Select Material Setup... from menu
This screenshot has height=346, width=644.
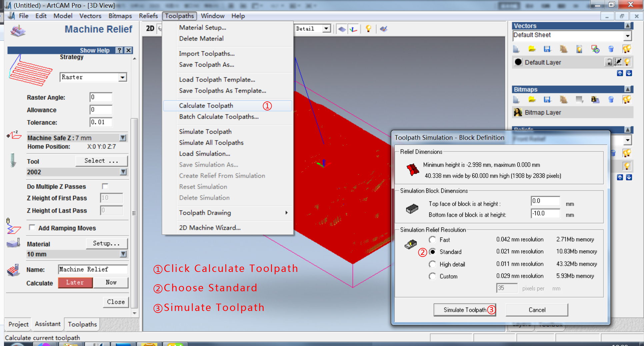pyautogui.click(x=228, y=27)
